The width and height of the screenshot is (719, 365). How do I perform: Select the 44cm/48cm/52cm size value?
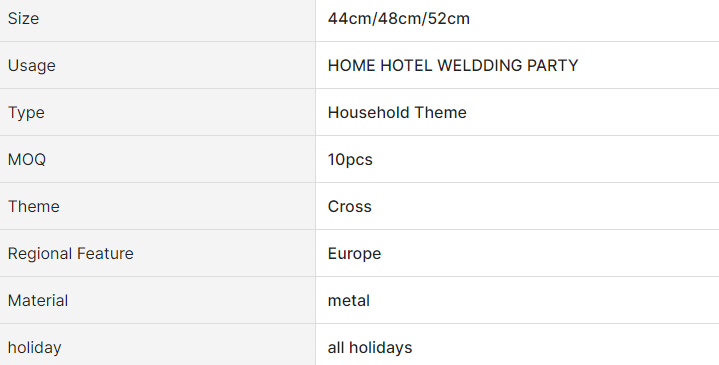tap(398, 18)
